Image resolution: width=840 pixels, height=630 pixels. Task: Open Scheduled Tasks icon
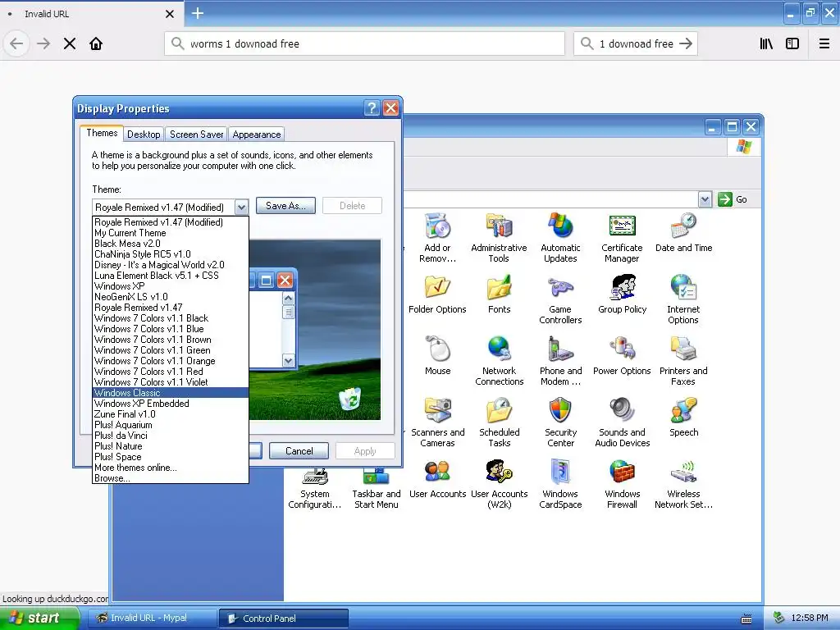click(x=500, y=422)
